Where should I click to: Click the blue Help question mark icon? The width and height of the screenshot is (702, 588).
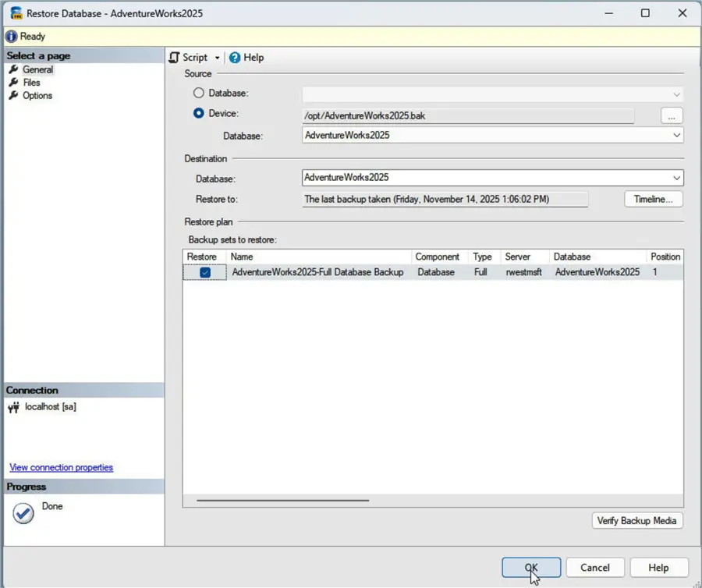pos(235,57)
